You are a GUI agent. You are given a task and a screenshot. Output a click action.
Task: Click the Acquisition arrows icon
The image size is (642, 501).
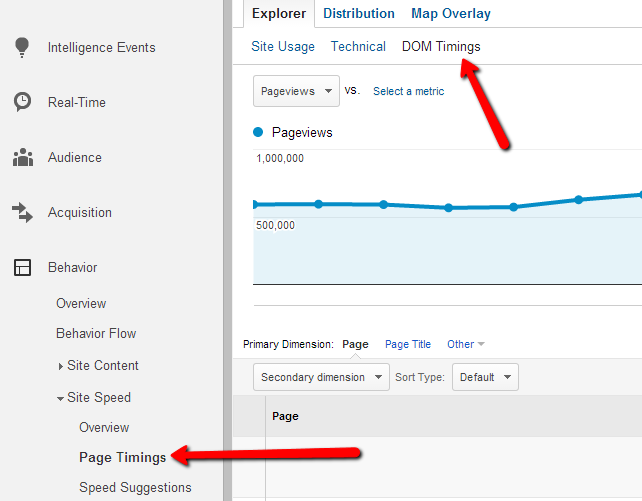point(22,212)
